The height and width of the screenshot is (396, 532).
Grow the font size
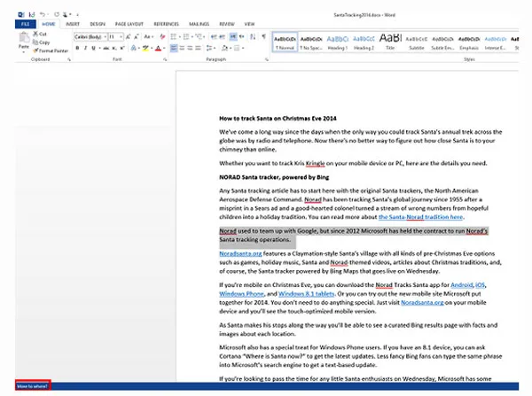pyautogui.click(x=128, y=36)
